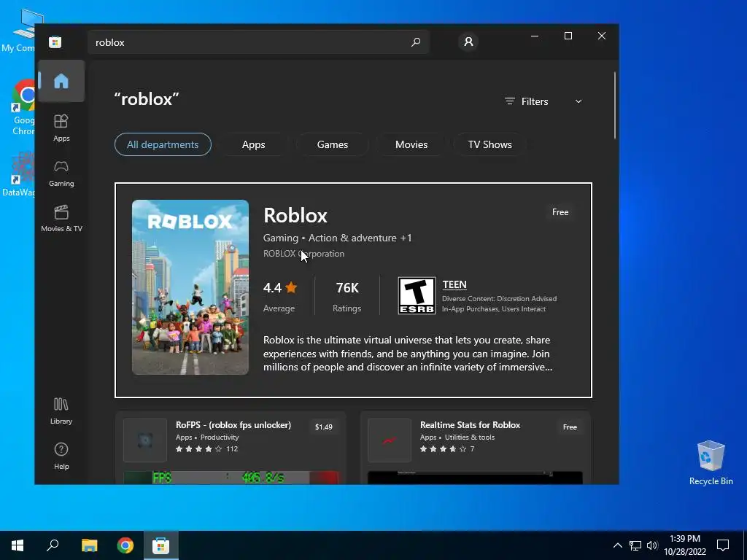
Task: Open the Windows Start menu
Action: tap(18, 545)
